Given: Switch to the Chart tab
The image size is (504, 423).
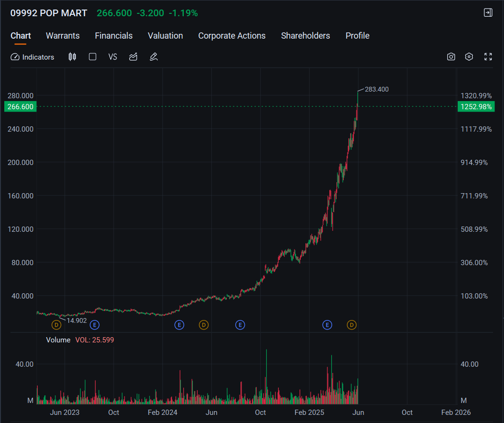Looking at the screenshot, I should [21, 36].
